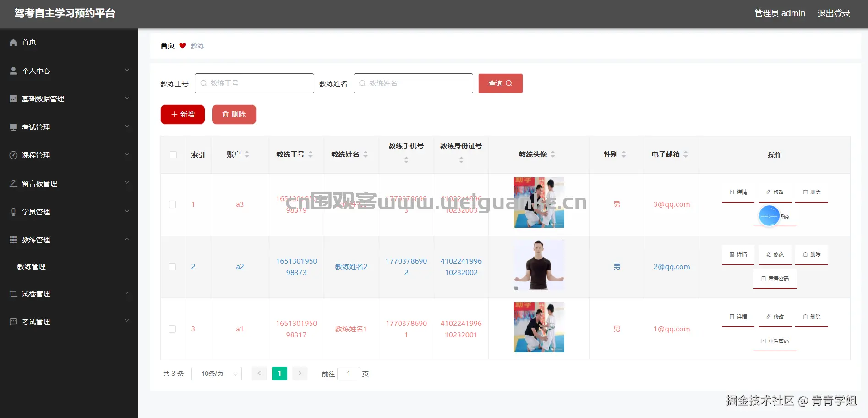868x418 pixels.
Task: Click 管理员 admin in the header
Action: [780, 13]
